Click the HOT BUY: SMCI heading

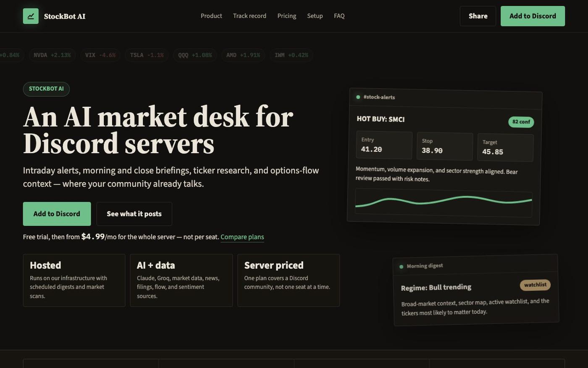coord(381,119)
